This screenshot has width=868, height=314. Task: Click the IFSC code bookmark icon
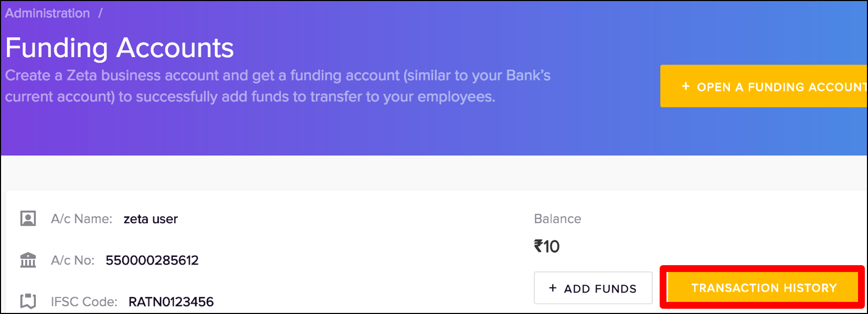pyautogui.click(x=28, y=301)
